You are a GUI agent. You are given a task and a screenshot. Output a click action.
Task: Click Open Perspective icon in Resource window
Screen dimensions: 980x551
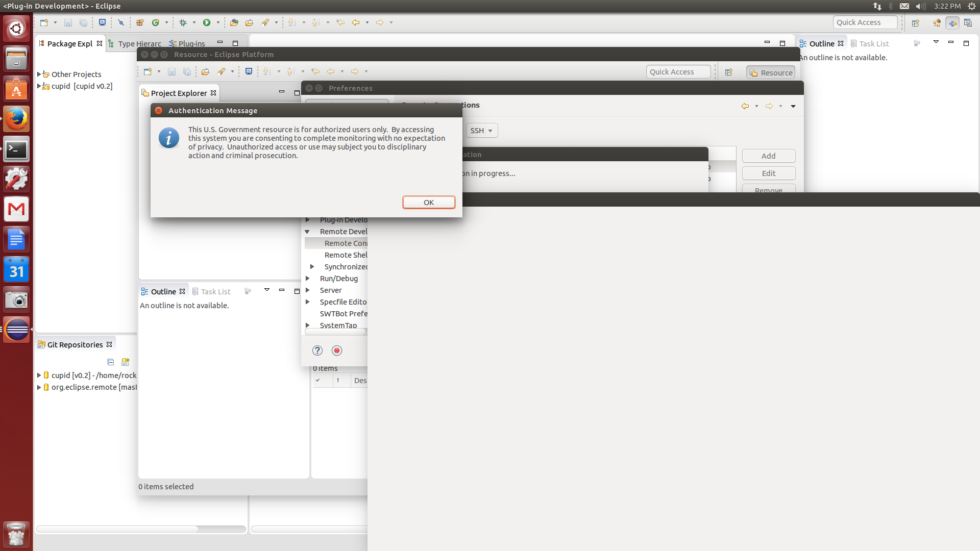729,72
